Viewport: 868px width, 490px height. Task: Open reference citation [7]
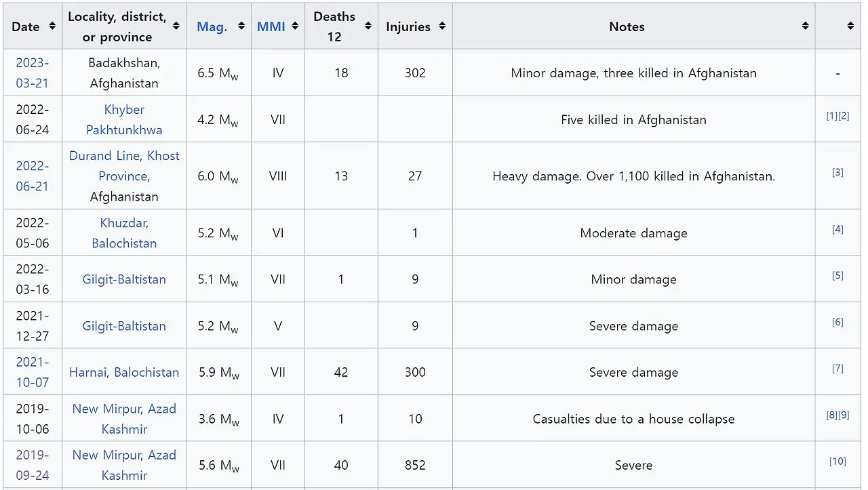point(837,368)
